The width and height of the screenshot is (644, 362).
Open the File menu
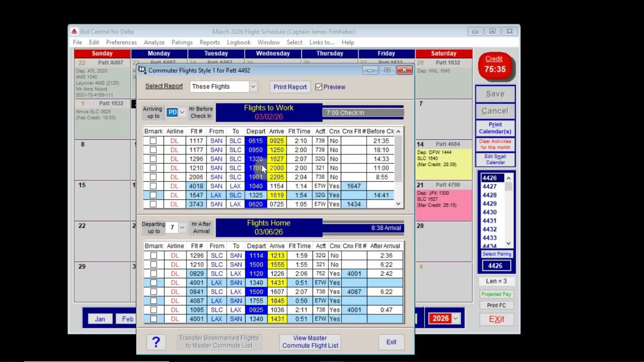(x=77, y=42)
